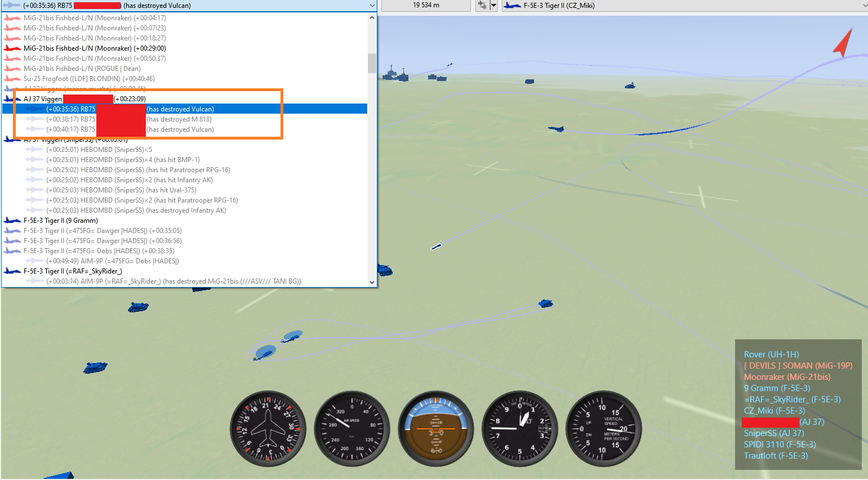Click the blue aircraft model on the dark trail
868x480 pixels.
(x=556, y=129)
